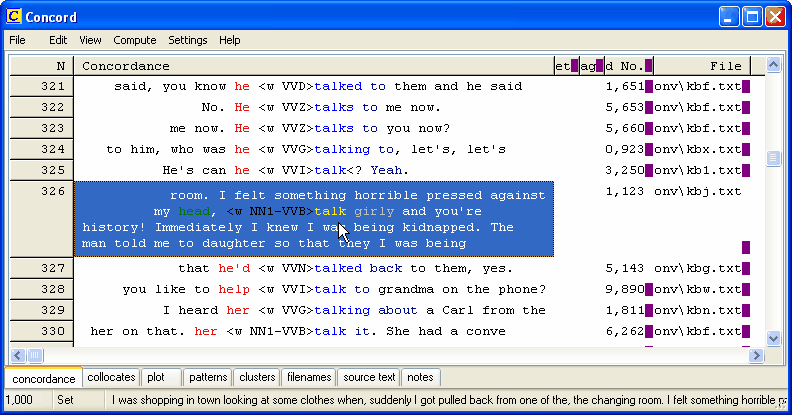This screenshot has height=415, width=792.
Task: Select concordance row number 327
Action: click(42, 268)
